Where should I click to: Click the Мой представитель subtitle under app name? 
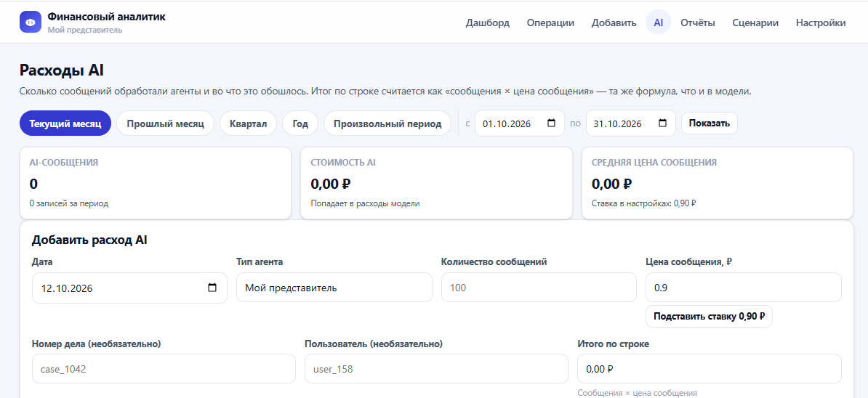pyautogui.click(x=85, y=30)
